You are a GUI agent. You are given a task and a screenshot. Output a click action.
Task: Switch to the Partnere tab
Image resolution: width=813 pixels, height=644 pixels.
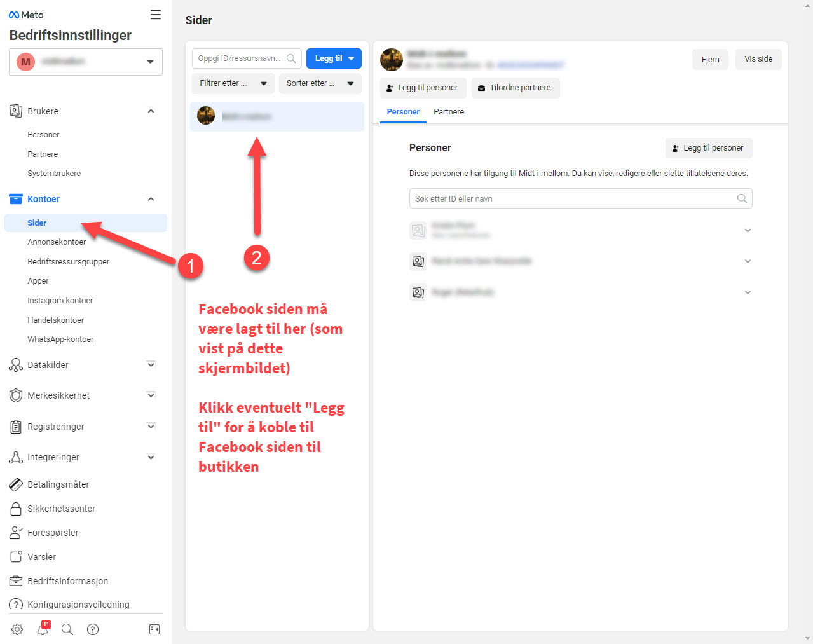449,112
